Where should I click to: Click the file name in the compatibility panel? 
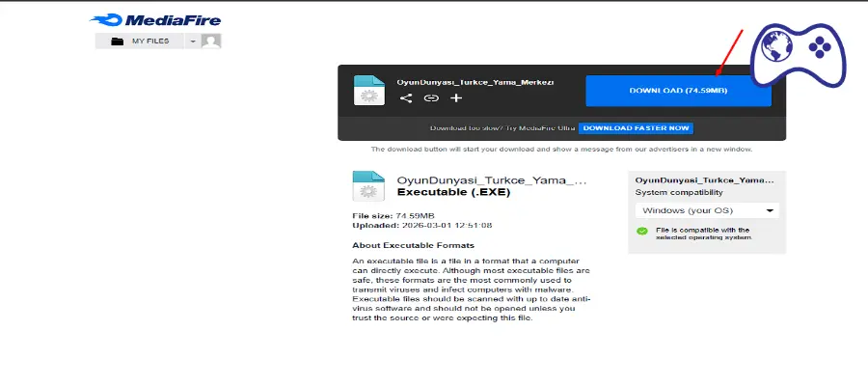(x=705, y=180)
